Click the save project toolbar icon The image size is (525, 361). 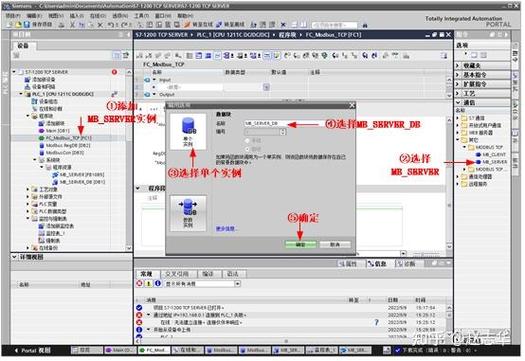click(27, 24)
